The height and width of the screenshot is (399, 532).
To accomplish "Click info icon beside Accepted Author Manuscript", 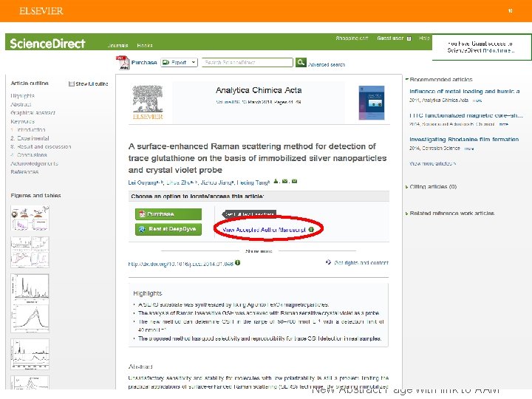I will click(311, 229).
